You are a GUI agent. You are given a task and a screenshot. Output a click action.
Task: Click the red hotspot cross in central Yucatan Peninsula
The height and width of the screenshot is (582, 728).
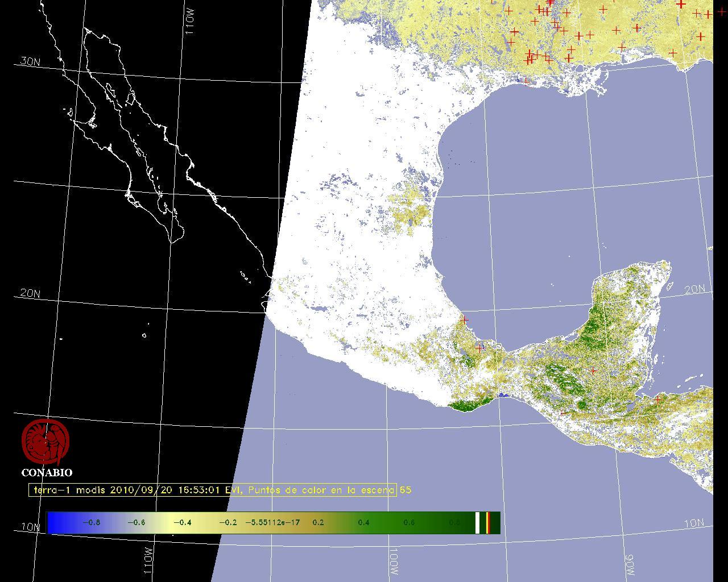coord(593,371)
